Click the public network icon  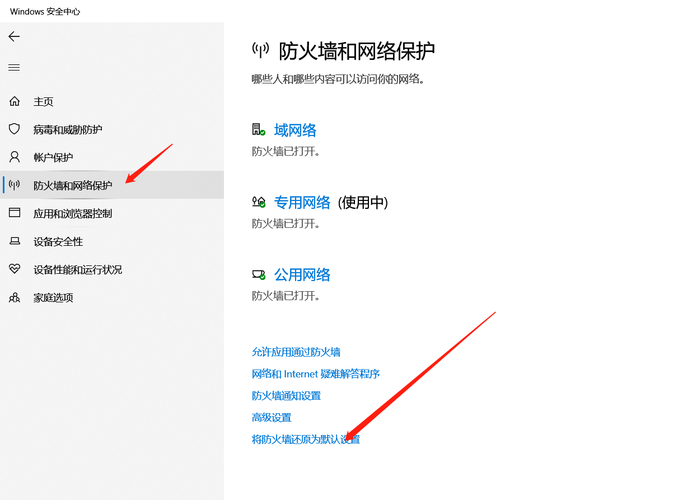pos(258,275)
